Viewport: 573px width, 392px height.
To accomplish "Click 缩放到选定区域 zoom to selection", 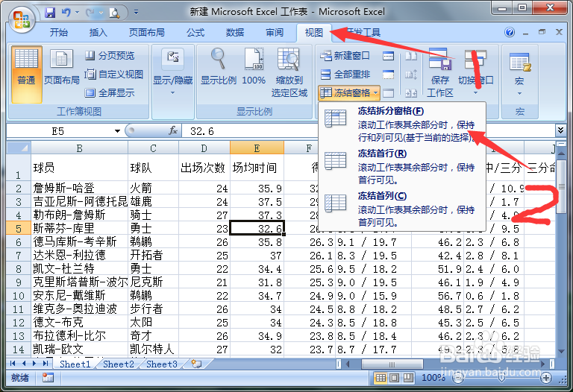I will point(289,72).
